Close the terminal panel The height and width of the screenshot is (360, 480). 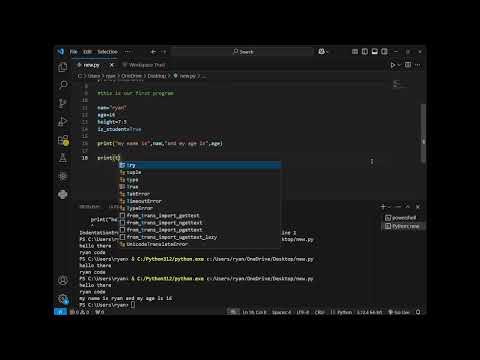tap(418, 207)
